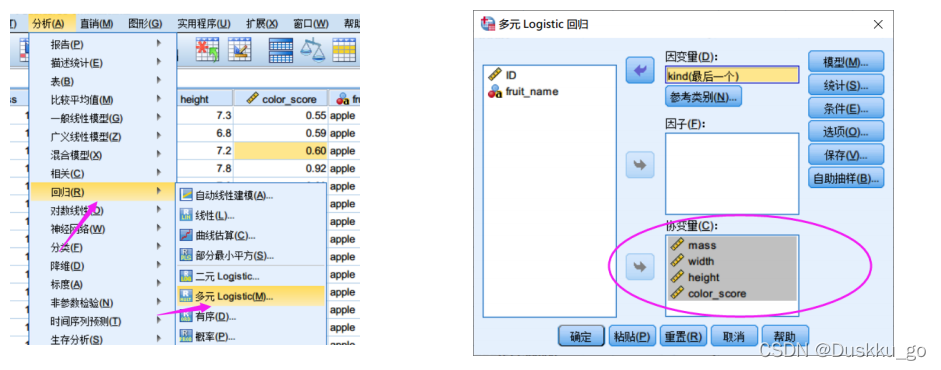Click the split file toolbar icon
Screen dimensions: 941x370
pyautogui.click(x=280, y=50)
